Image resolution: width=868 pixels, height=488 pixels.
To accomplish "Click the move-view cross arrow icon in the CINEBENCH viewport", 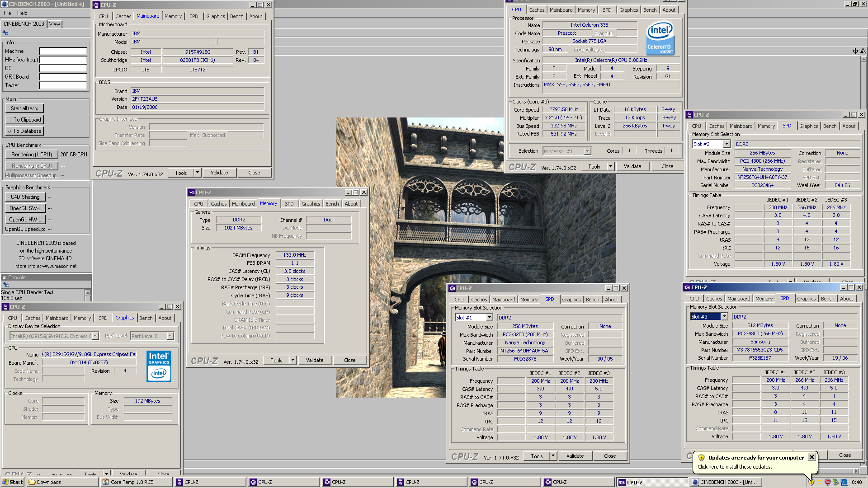I will point(855,51).
